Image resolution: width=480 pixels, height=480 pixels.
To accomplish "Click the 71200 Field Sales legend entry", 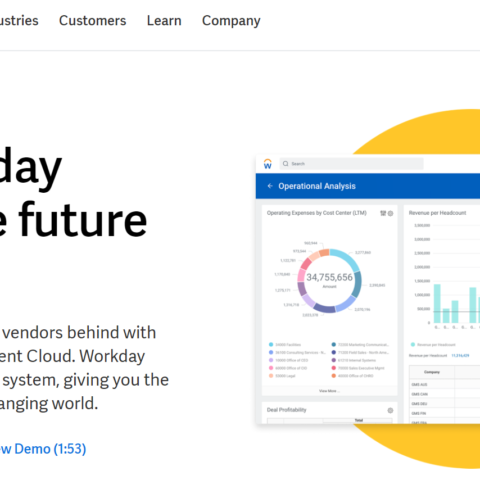I will [x=360, y=352].
